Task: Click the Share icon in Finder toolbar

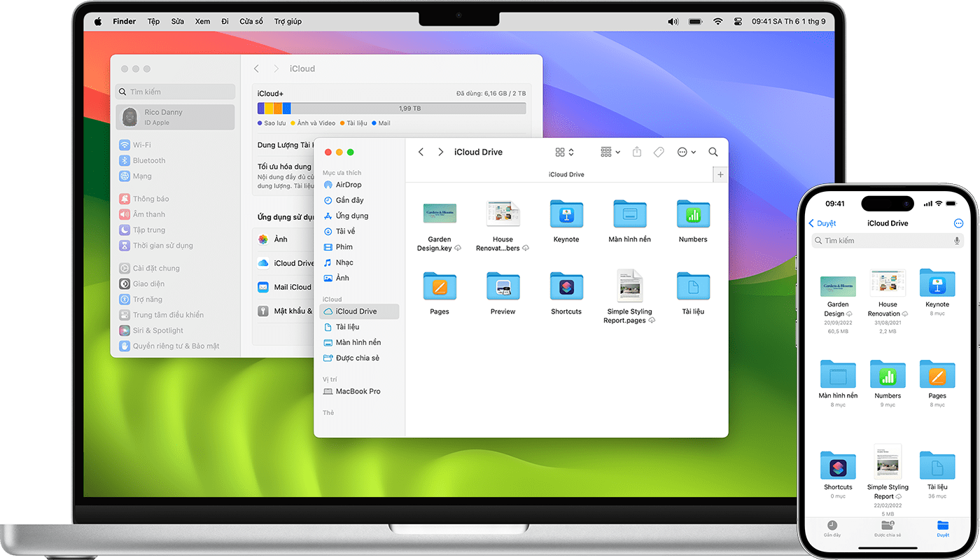Action: pos(636,152)
